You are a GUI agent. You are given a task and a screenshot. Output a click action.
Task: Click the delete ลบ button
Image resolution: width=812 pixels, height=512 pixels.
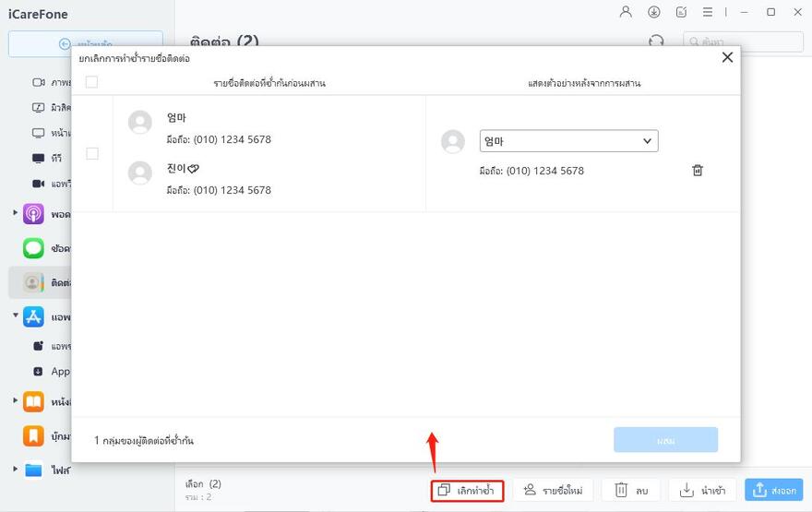pyautogui.click(x=631, y=490)
